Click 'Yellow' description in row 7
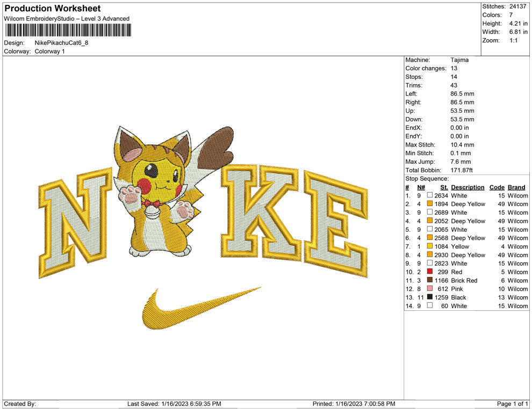The image size is (532, 409). click(460, 246)
